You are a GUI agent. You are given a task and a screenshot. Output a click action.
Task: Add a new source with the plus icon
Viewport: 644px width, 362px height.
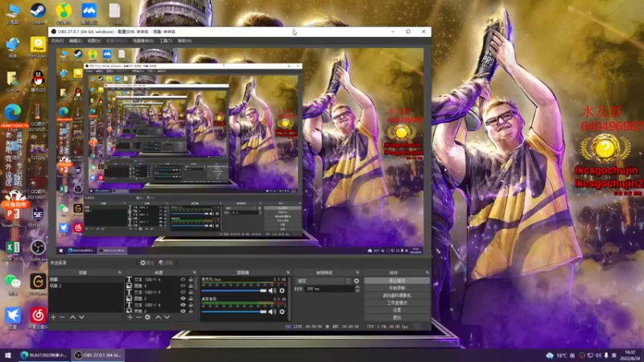point(130,317)
